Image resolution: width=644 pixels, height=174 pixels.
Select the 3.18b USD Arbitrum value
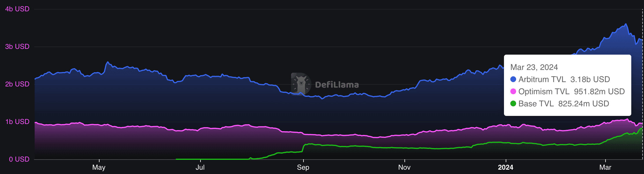pyautogui.click(x=590, y=79)
